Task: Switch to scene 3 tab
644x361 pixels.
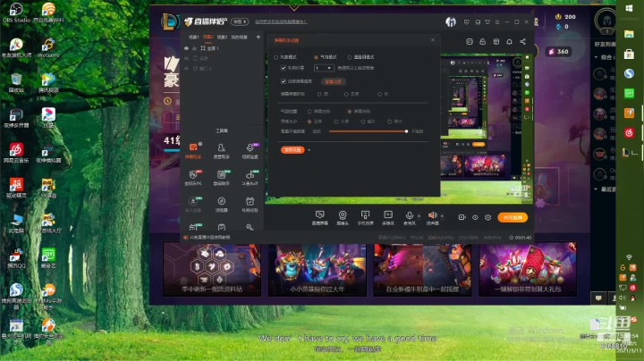Action: click(x=222, y=37)
